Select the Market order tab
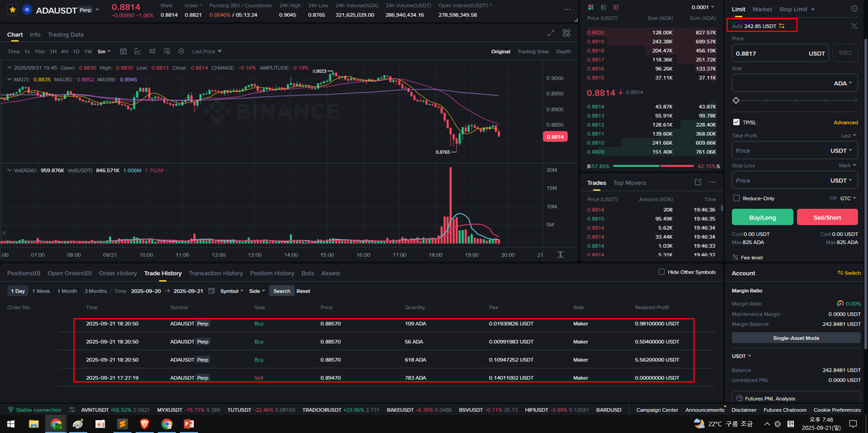 pos(762,9)
